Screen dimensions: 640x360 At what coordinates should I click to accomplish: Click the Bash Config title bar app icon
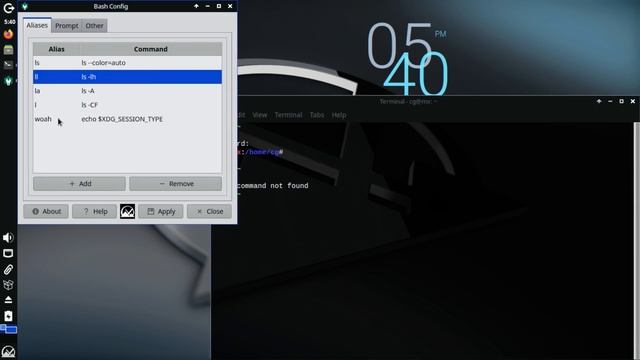(x=25, y=6)
